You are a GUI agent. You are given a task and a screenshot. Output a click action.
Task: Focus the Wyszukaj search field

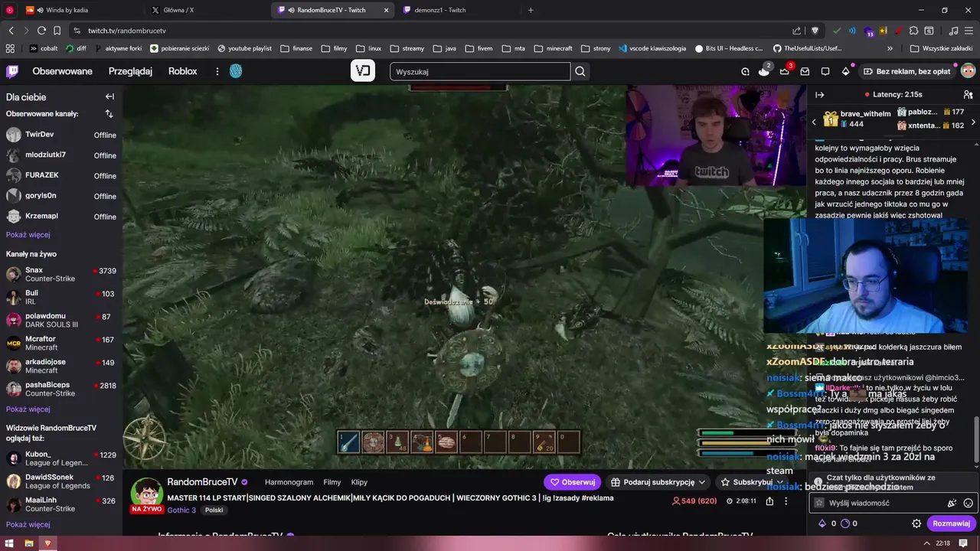(480, 71)
